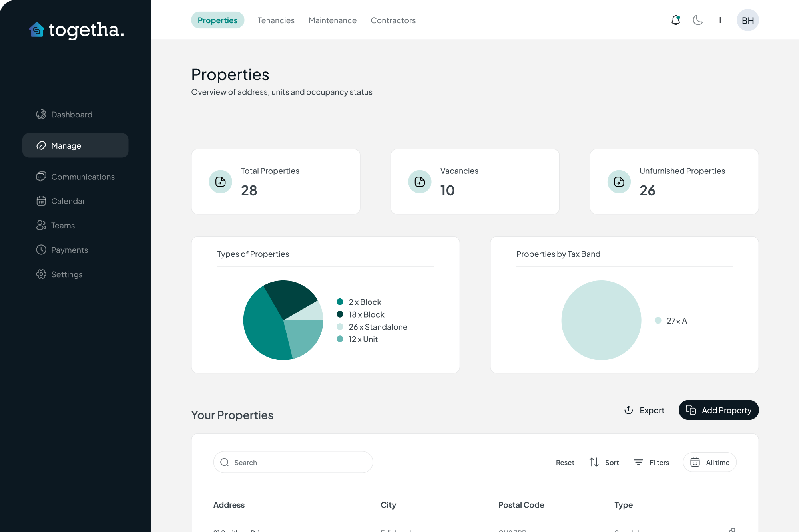The height and width of the screenshot is (532, 799).
Task: Open the Sort options
Action: (604, 462)
